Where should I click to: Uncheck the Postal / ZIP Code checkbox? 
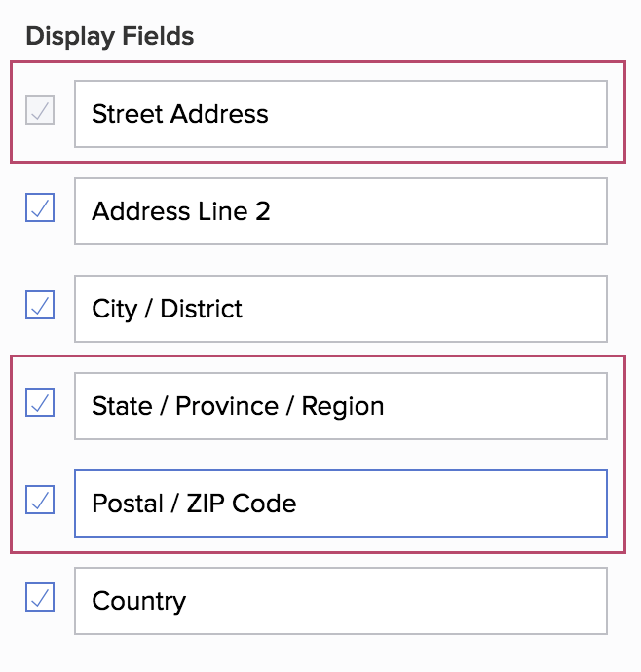[x=40, y=500]
